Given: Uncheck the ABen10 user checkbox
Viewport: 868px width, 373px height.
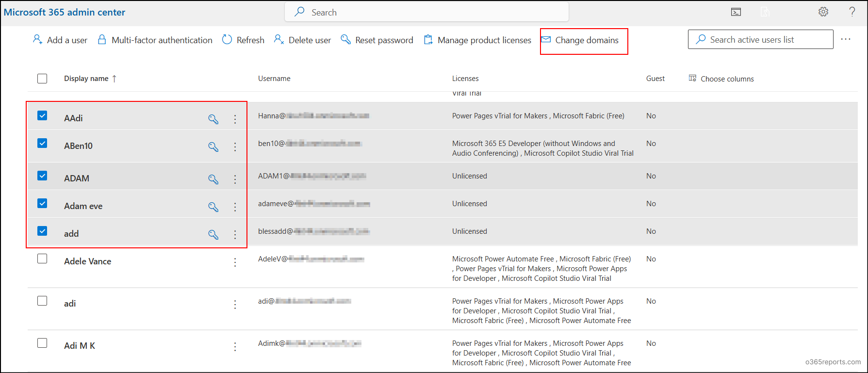Looking at the screenshot, I should pos(42,144).
